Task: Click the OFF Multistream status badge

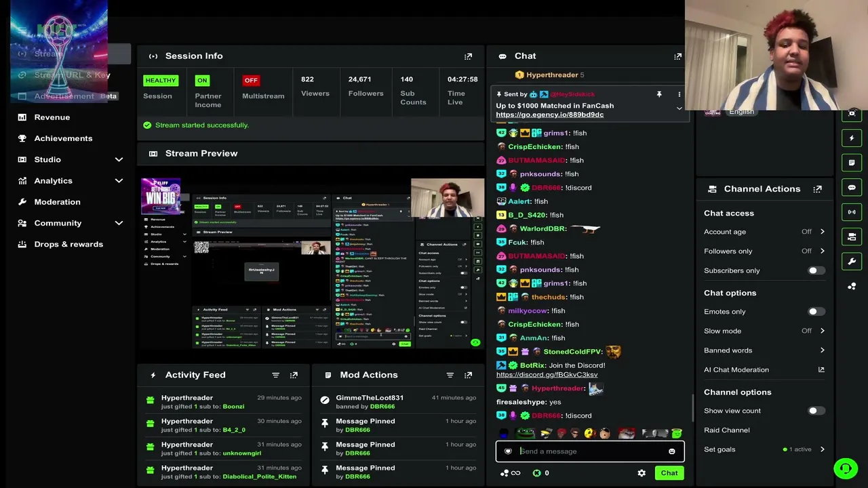Action: [251, 80]
